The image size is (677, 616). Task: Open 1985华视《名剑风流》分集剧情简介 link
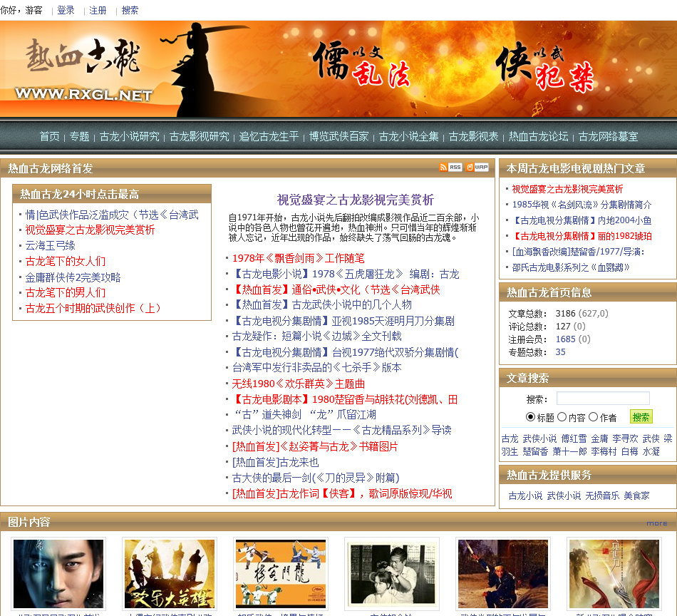pyautogui.click(x=582, y=205)
